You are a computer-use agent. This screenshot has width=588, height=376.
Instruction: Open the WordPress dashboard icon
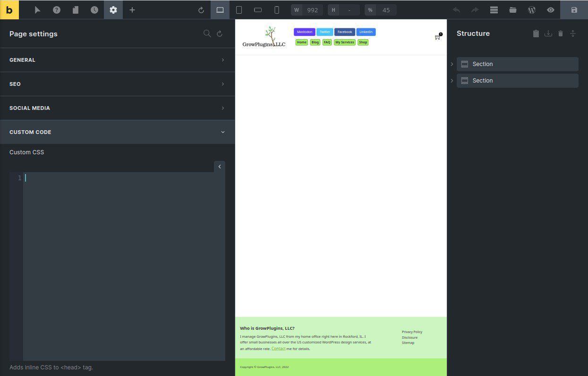click(532, 9)
